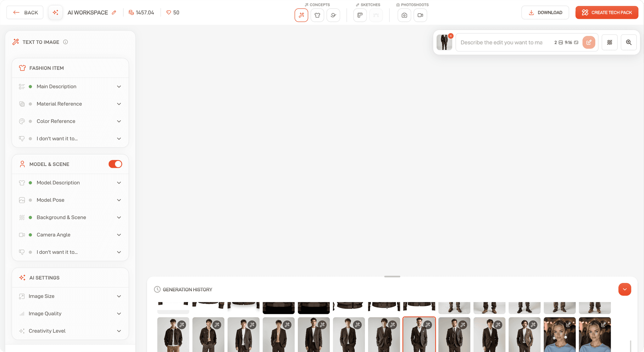Screen dimensions: 644x352
Task: Open the Creativity Level dropdown
Action: pos(70,331)
